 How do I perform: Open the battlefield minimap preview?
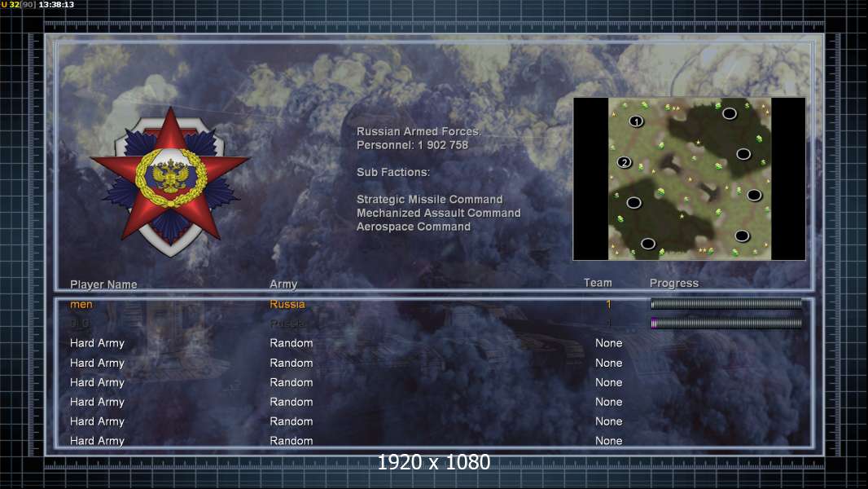click(x=689, y=178)
